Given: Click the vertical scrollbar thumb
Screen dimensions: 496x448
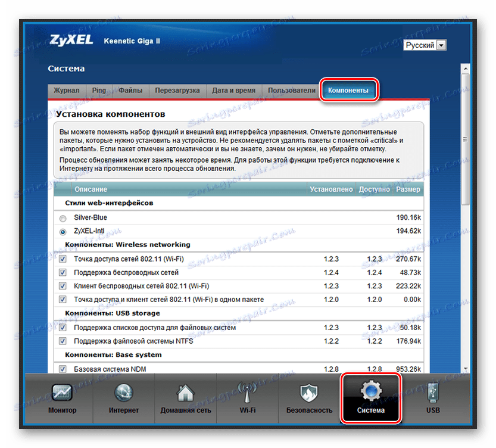Looking at the screenshot, I should [x=465, y=139].
